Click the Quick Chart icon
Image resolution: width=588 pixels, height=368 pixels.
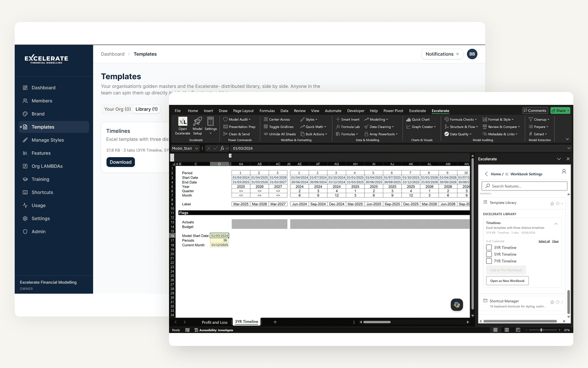[418, 120]
